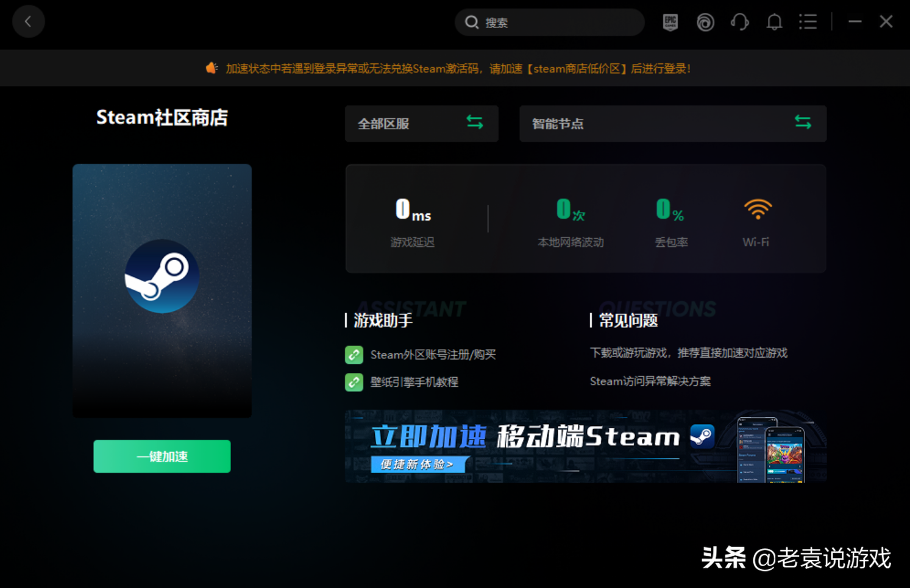The image size is (910, 588).
Task: Click the orange Wi-Fi signal icon
Action: (758, 210)
